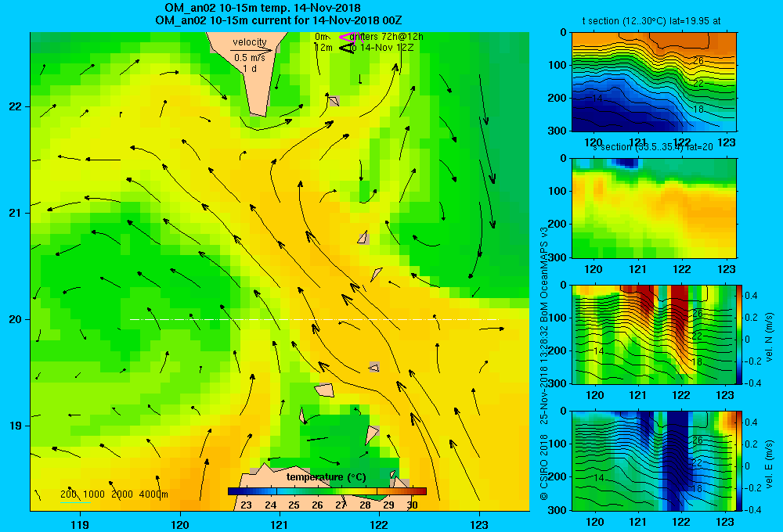Click the 'vel. N (m/s)' axis label
This screenshot has width=783, height=532.
click(x=770, y=337)
